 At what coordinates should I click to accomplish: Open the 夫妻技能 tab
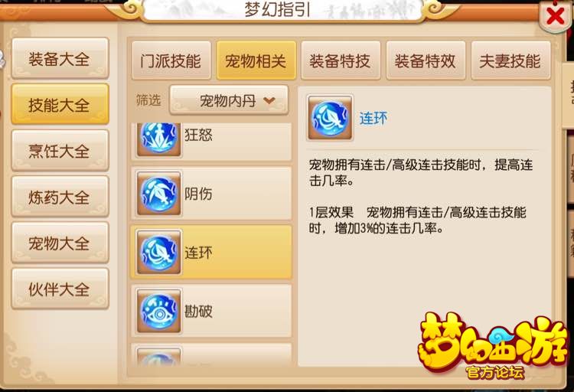(x=510, y=60)
